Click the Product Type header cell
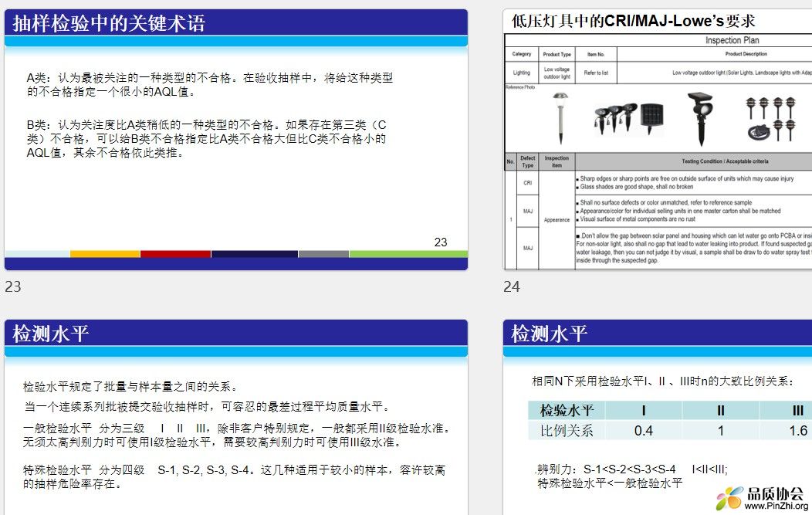The image size is (812, 515). pos(557,54)
